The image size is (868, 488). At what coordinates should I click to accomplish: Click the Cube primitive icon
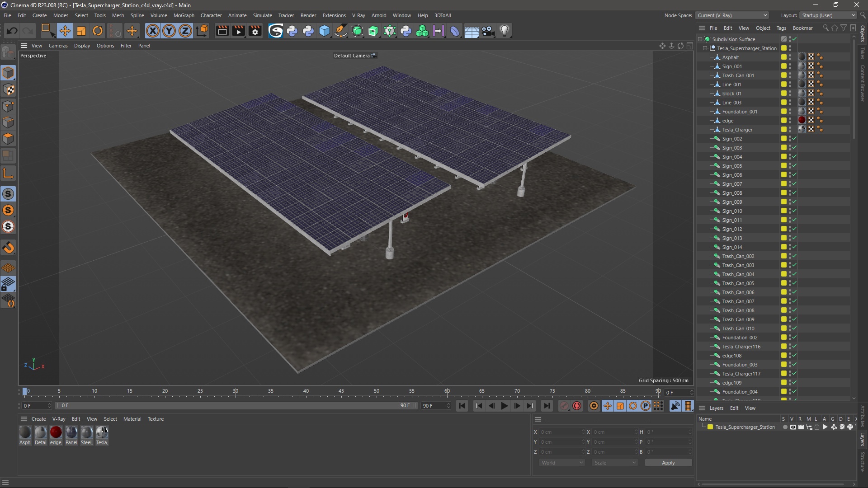[x=325, y=31]
